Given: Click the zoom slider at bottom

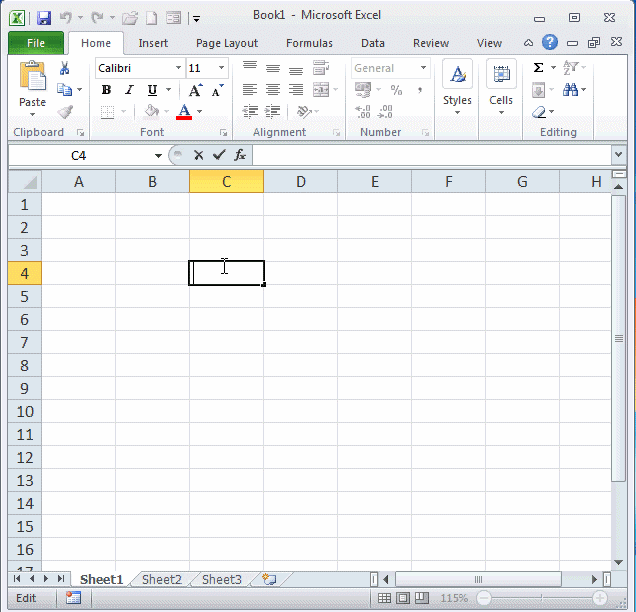Looking at the screenshot, I should coord(541,598).
